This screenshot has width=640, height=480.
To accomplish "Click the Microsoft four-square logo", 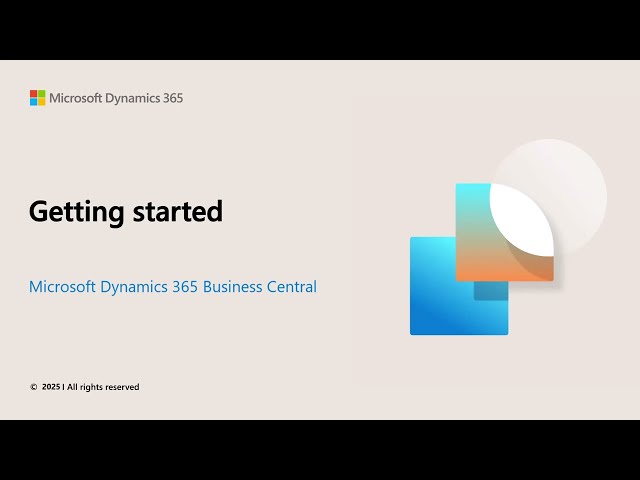I will click(37, 98).
